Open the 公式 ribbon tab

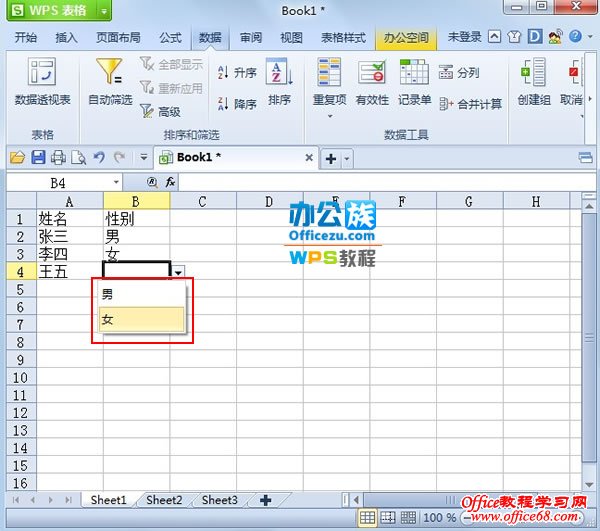(x=170, y=37)
